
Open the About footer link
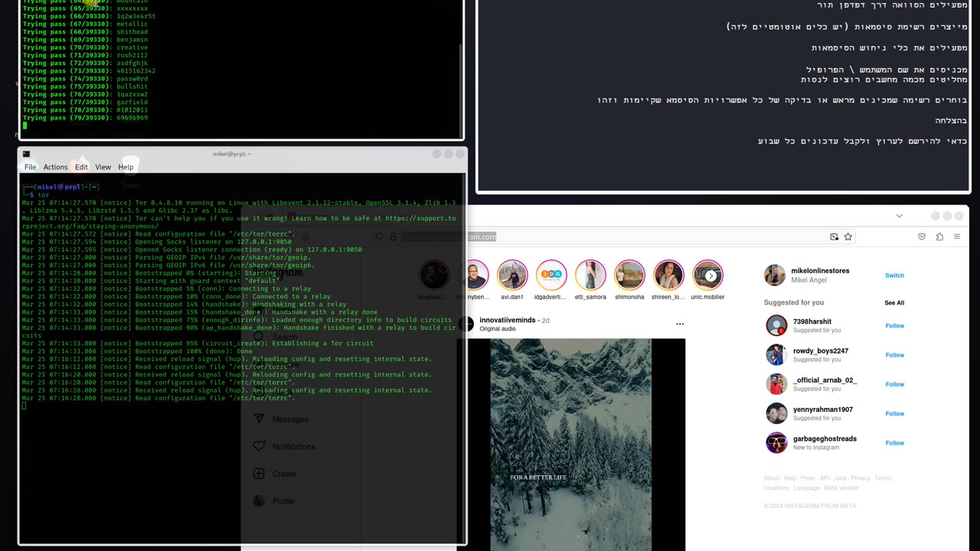[771, 478]
